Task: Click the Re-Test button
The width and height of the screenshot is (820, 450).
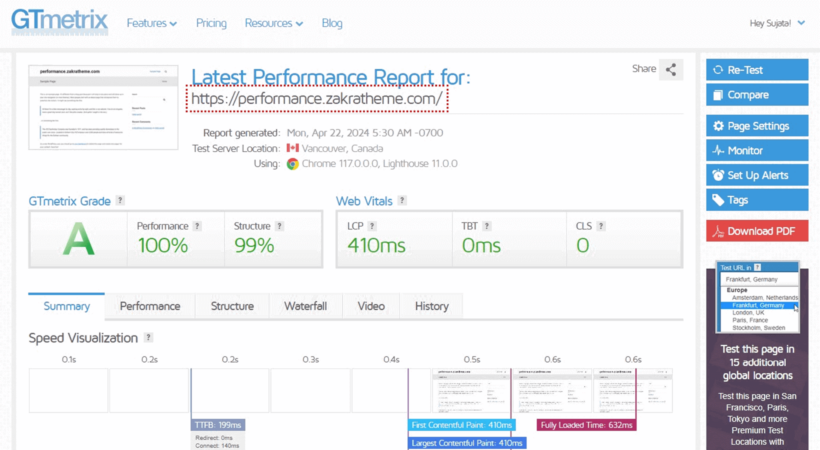Action: coord(757,70)
